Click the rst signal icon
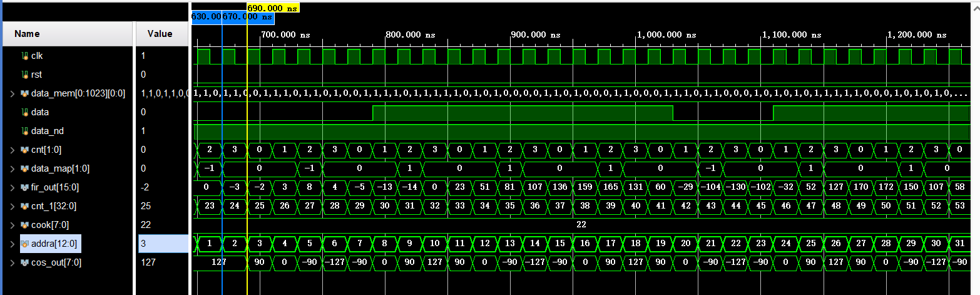This screenshot has width=980, height=295. [x=25, y=75]
